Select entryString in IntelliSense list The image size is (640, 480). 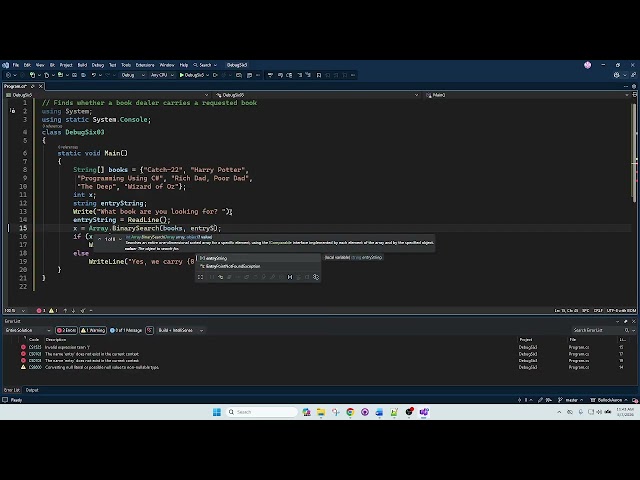point(258,258)
